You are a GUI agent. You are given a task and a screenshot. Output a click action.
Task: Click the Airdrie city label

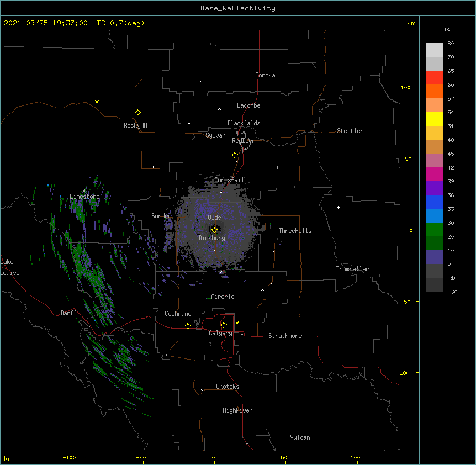tap(223, 297)
